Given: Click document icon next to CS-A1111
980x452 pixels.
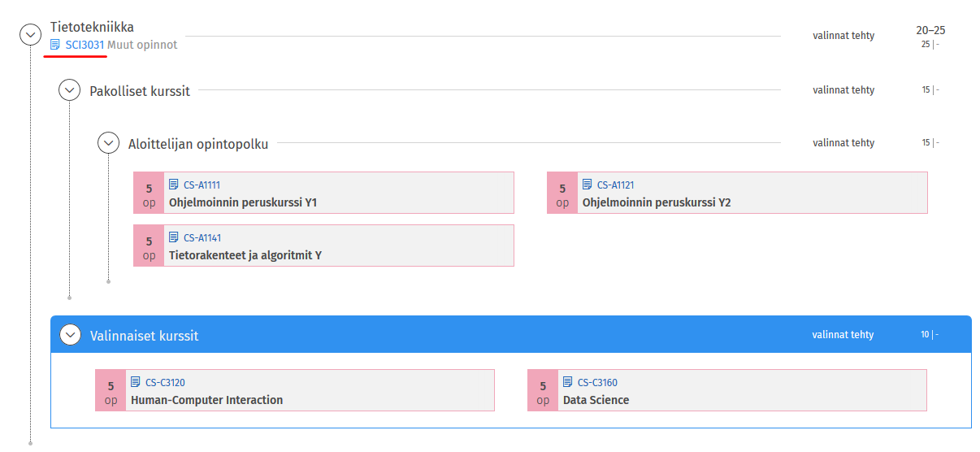Looking at the screenshot, I should tap(174, 185).
